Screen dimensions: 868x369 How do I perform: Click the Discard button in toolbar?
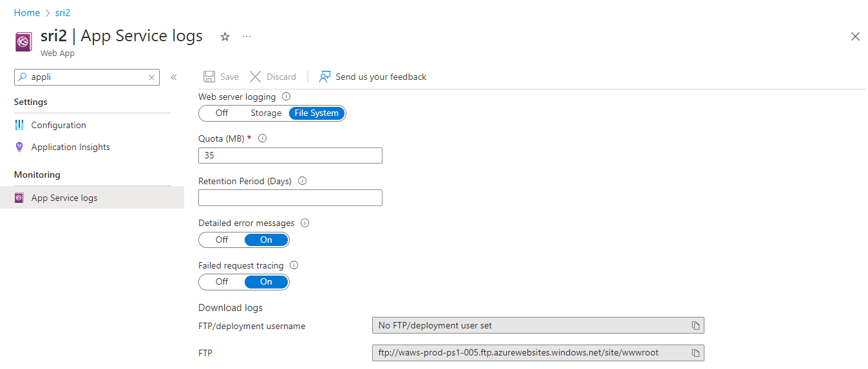point(273,77)
